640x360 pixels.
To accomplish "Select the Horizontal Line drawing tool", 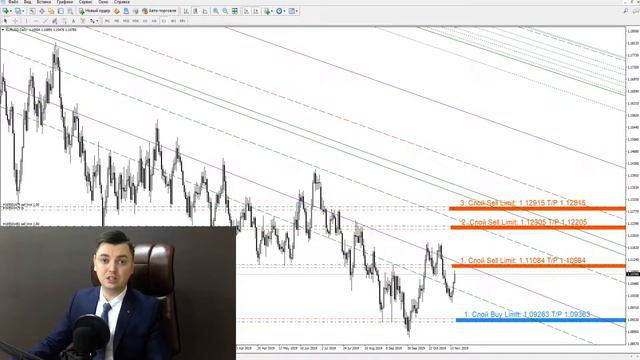I will [x=36, y=21].
